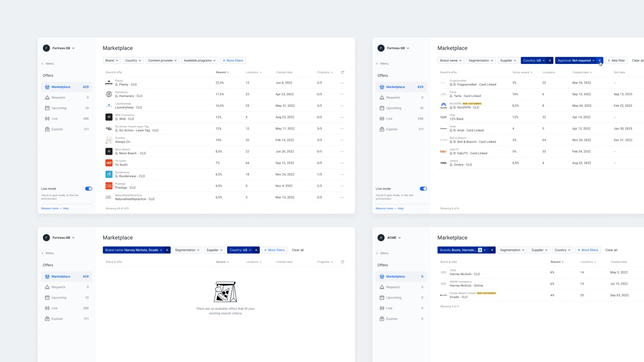Click the Add filter button
This screenshot has width=644, height=362.
click(617, 60)
